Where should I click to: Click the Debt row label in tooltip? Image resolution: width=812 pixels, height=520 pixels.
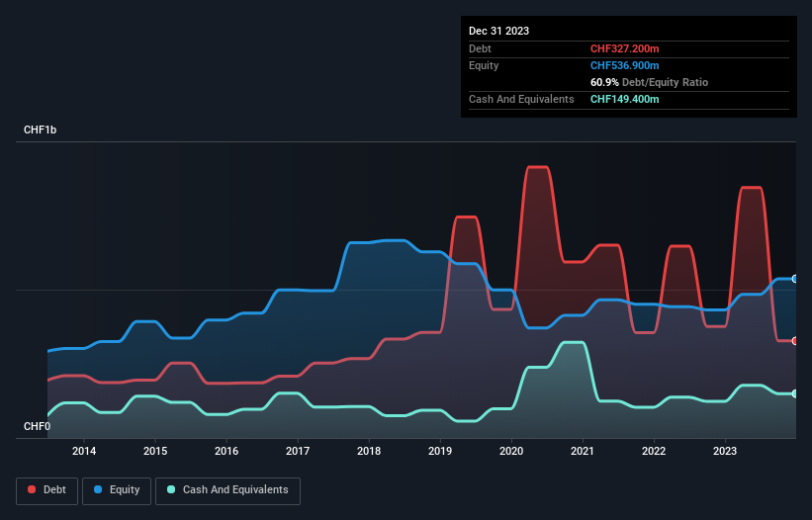pos(480,48)
